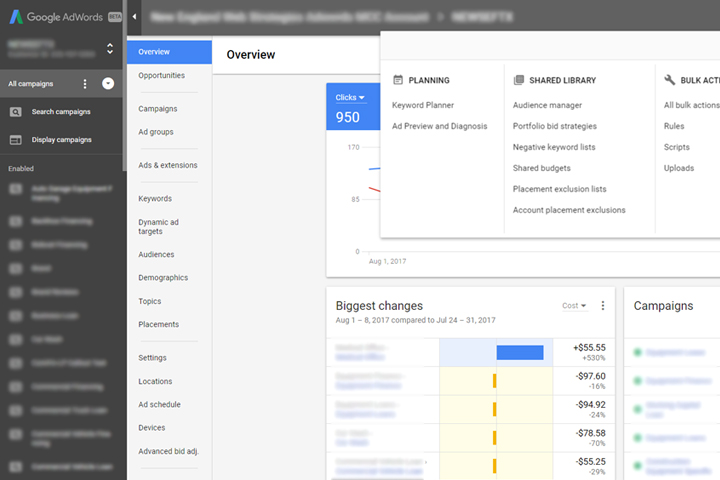Expand the All campaigns circular dropdown arrow

pyautogui.click(x=108, y=84)
